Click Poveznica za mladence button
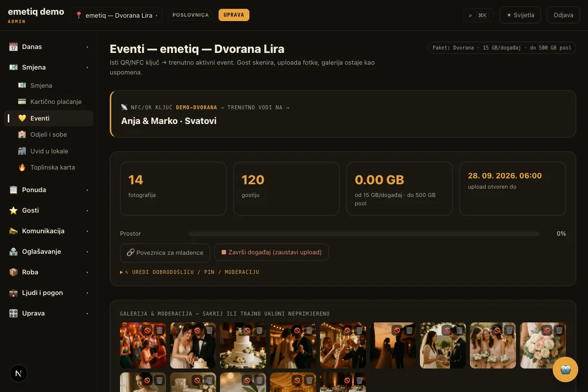The image size is (588, 392). 165,252
